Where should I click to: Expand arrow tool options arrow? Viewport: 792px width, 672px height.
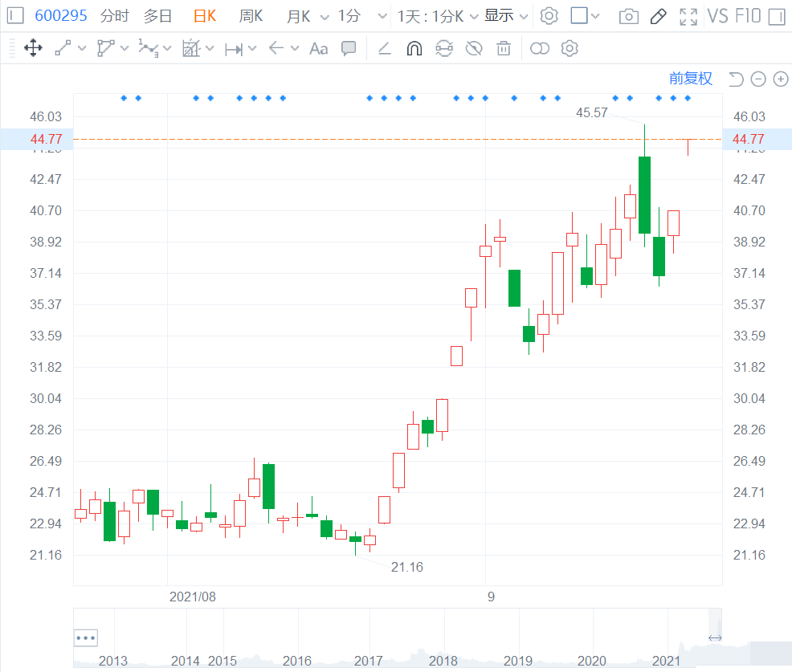click(x=295, y=48)
